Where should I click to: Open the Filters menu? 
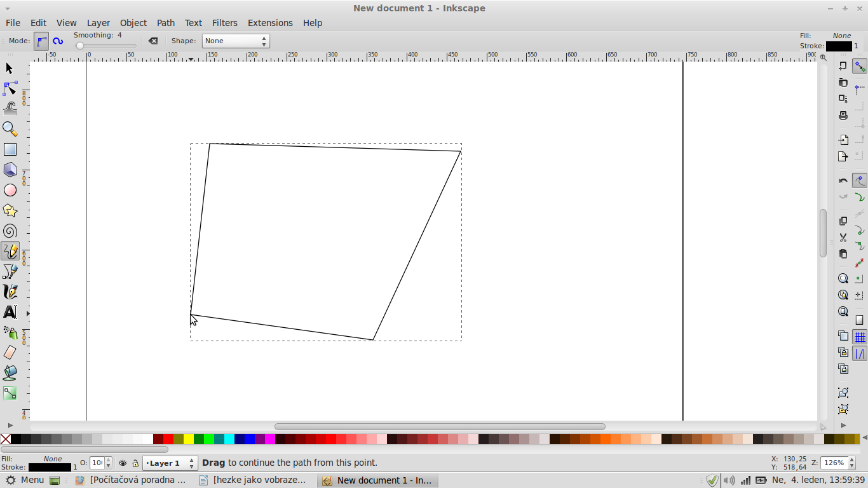coord(225,23)
